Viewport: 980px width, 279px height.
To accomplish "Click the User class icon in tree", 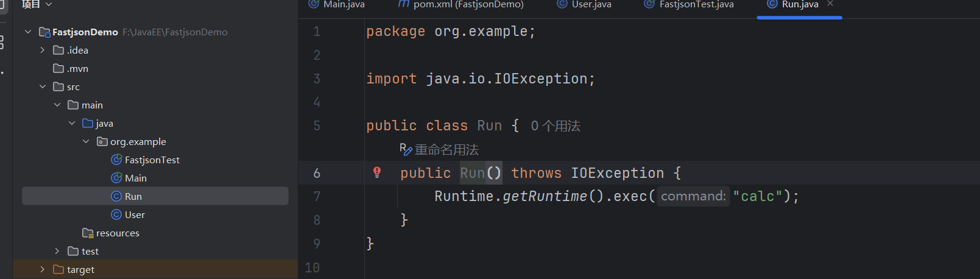I will point(116,214).
